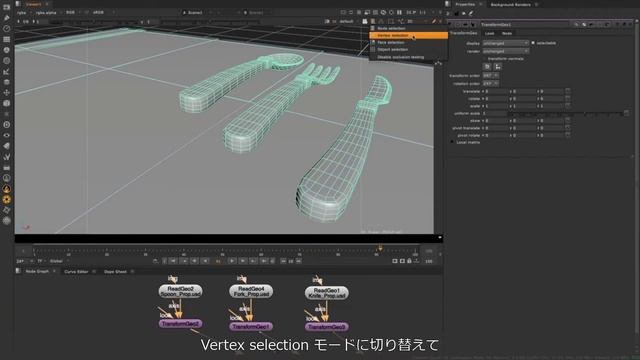
Task: Open the Curve Editor tab
Action: 76,271
